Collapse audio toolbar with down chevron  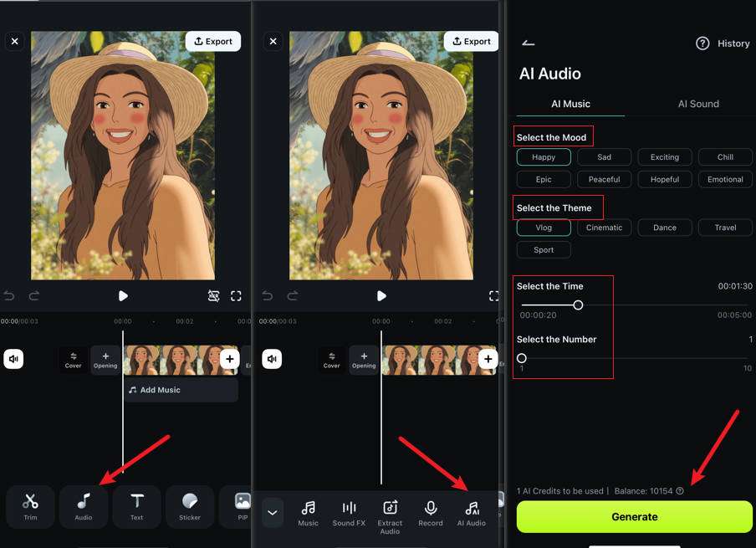[273, 512]
